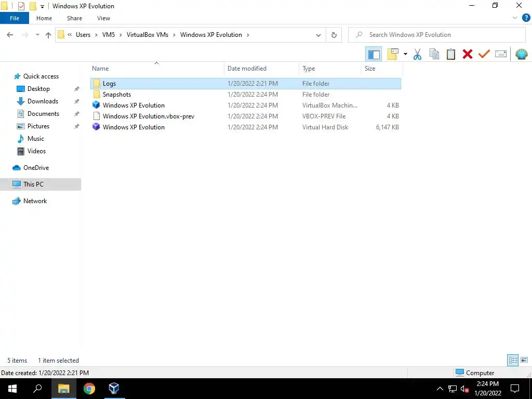Select the Snapshots folder

246,95
